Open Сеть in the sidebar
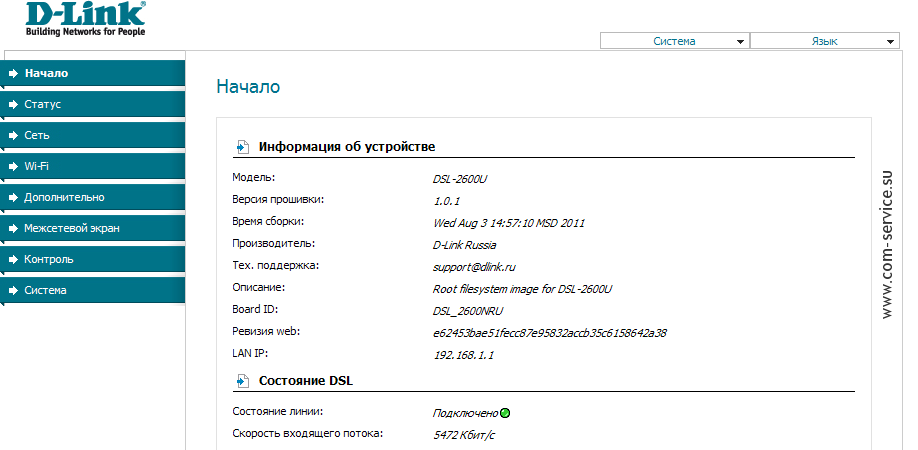 [93, 136]
